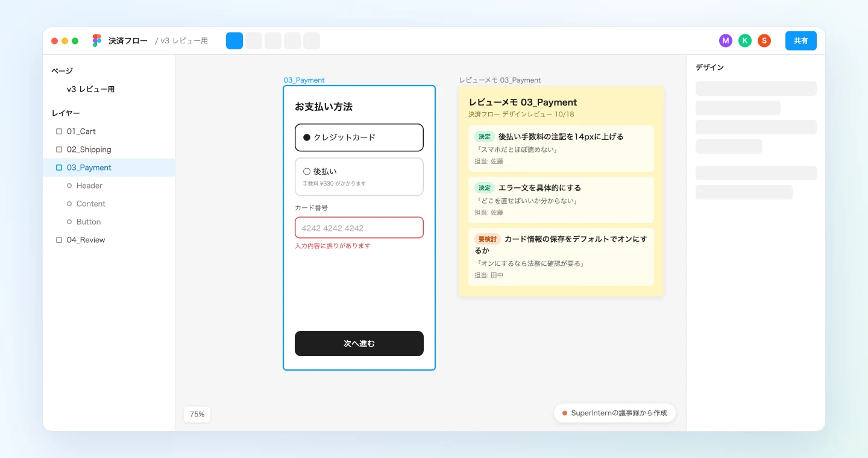868x458 pixels.
Task: Click the green K collaborator avatar
Action: (745, 40)
